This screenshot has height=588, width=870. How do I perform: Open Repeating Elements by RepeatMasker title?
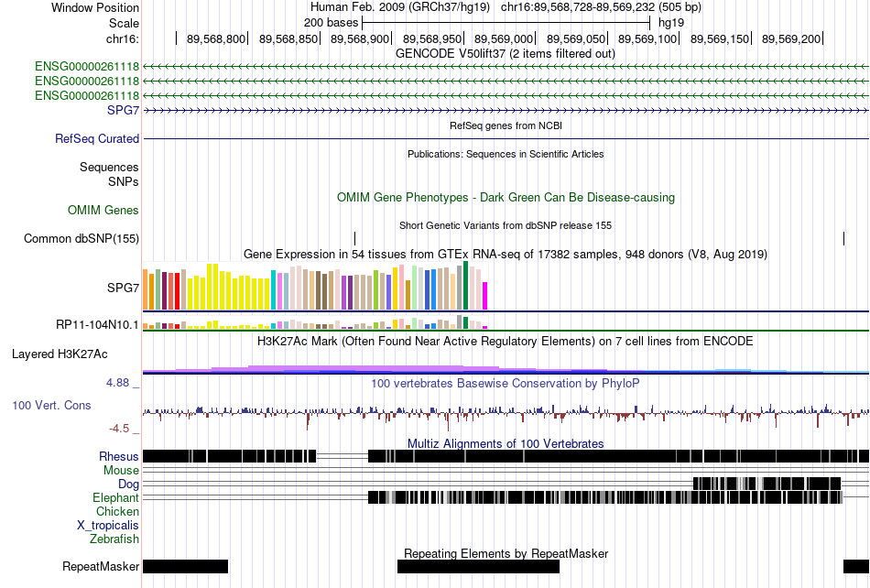click(506, 553)
